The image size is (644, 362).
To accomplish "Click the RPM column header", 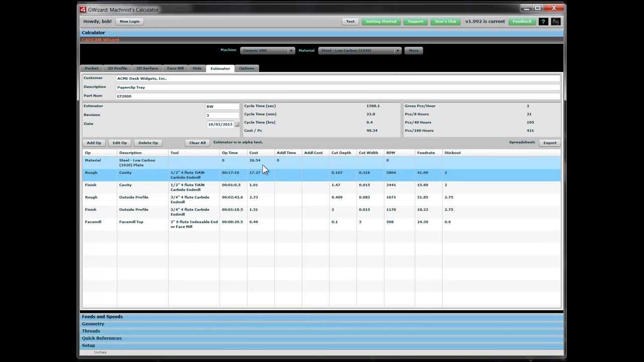I will tap(399, 153).
